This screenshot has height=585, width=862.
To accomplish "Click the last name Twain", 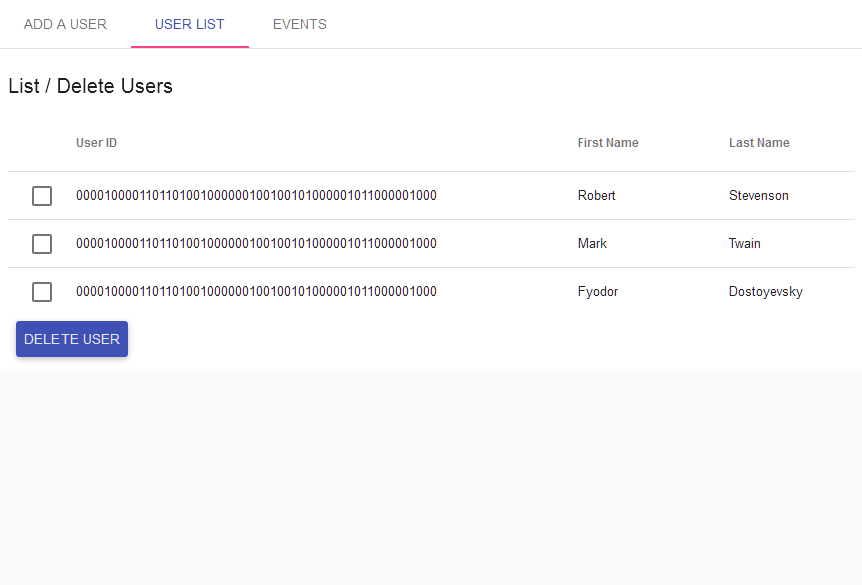I will [744, 244].
